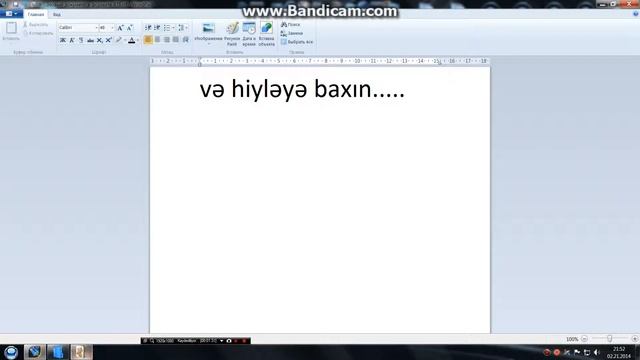Image resolution: width=640 pixels, height=360 pixels.
Task: Click the right indent marker on ruler
Action: (439, 62)
